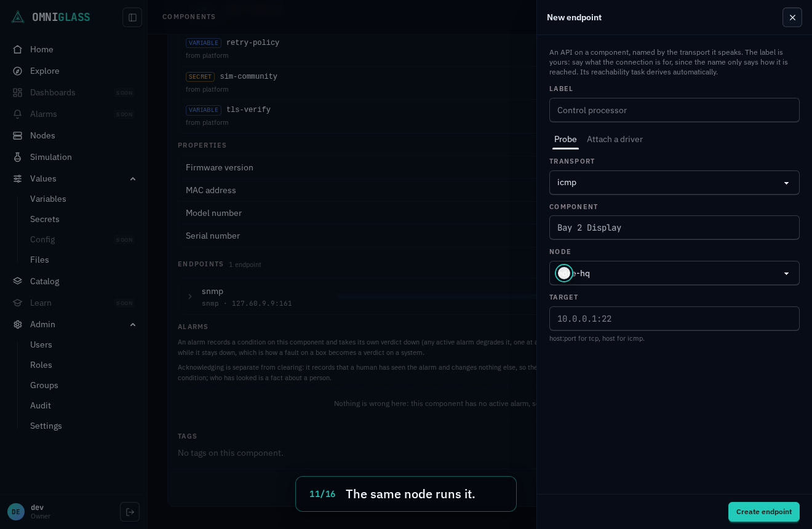The image size is (812, 529).
Task: Click the sign-out icon near dev
Action: 130,512
